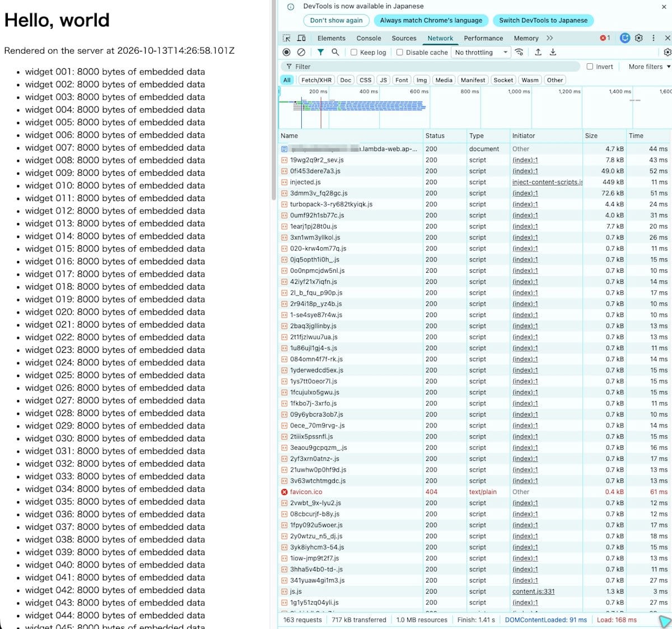672x629 pixels.
Task: Open the (index):1 initiator of the 19wg2q9r2_sev.js row
Action: pos(525,160)
